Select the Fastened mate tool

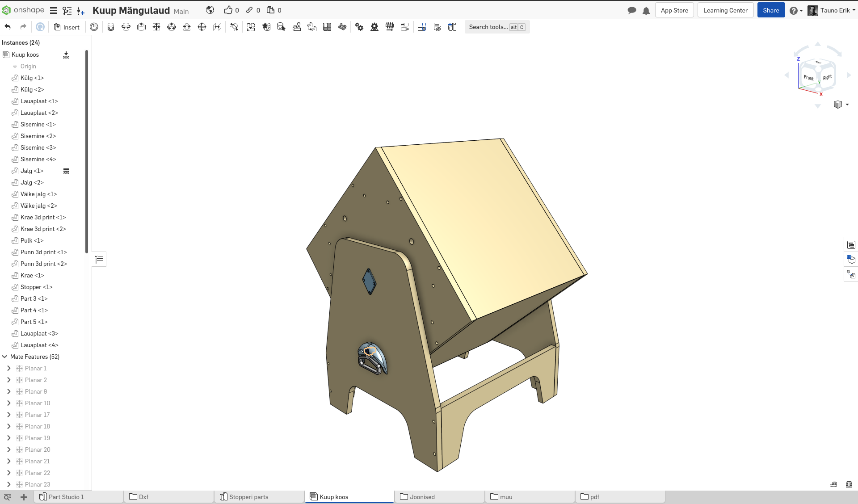[111, 27]
